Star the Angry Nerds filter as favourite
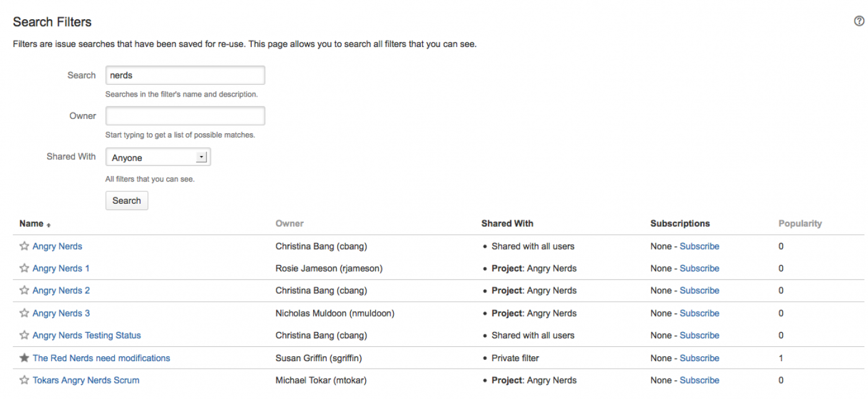868x399 pixels. [24, 247]
